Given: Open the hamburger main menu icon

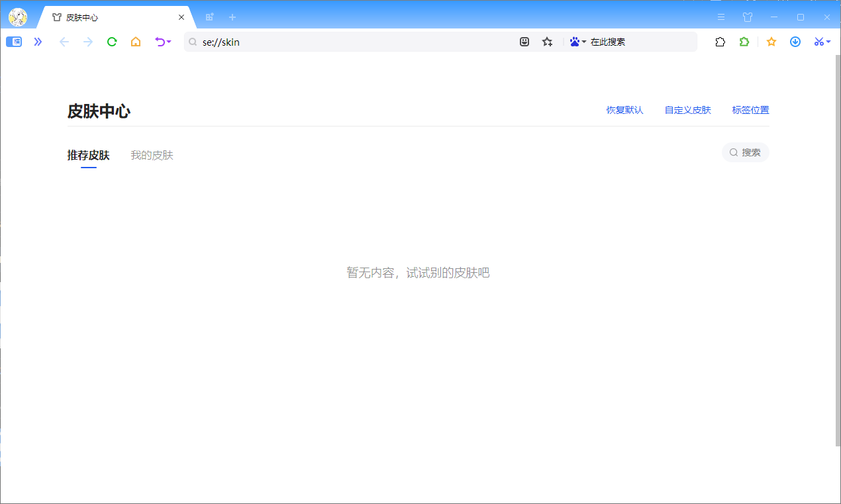Looking at the screenshot, I should click(721, 17).
